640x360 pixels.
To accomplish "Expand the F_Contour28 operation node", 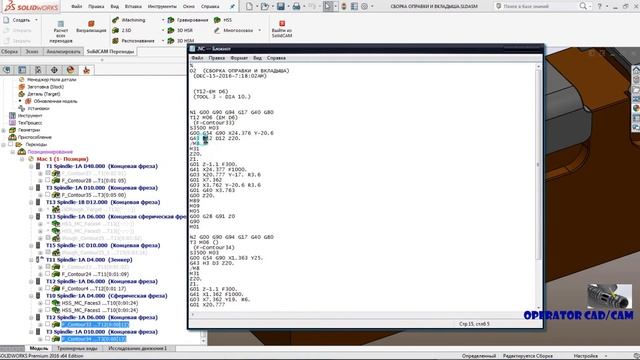I will [x=40, y=180].
